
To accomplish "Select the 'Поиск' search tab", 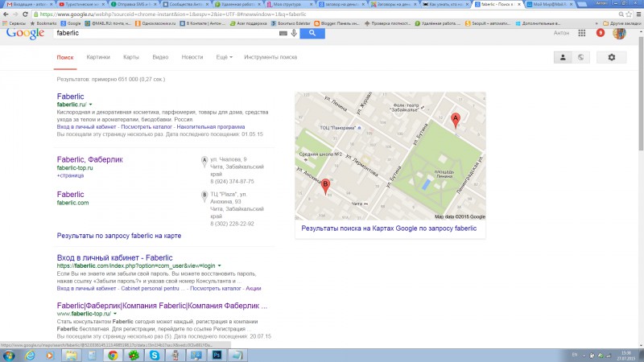I will (x=65, y=57).
